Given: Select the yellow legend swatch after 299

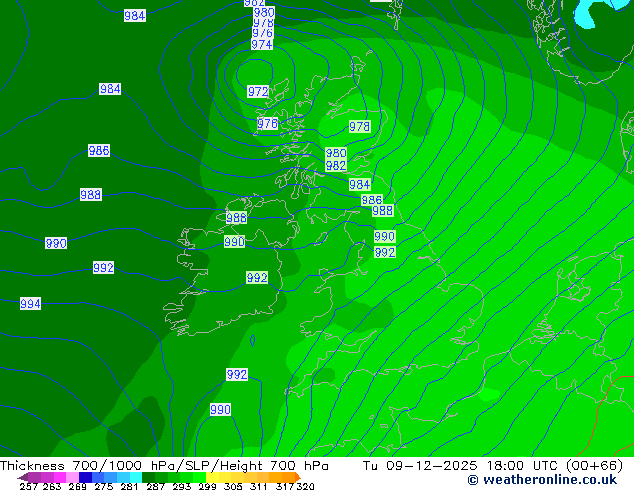Looking at the screenshot, I should (x=212, y=477).
